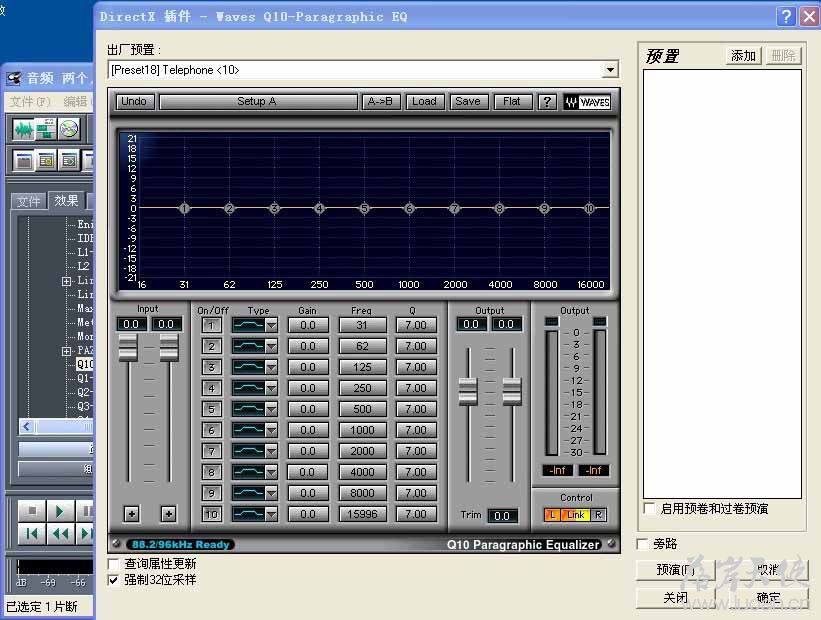This screenshot has height=620, width=821.
Task: Open the 文件(F) menu in background window
Action: (30, 102)
